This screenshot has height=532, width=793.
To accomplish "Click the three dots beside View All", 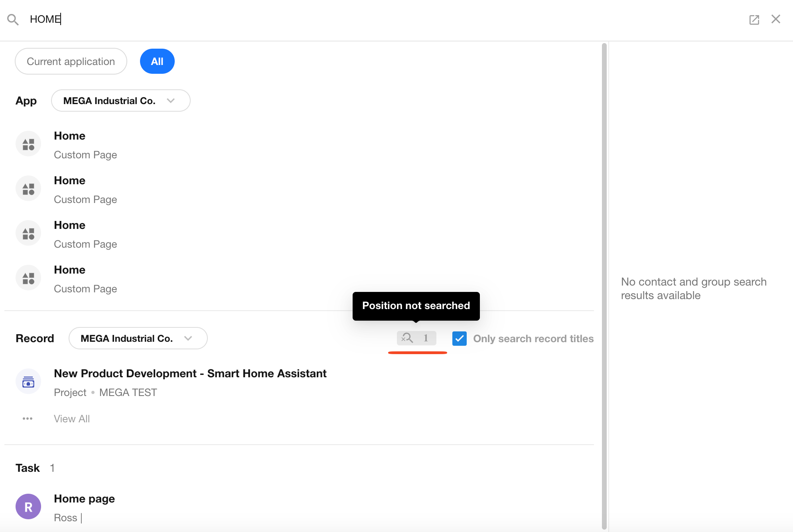I will pos(28,419).
